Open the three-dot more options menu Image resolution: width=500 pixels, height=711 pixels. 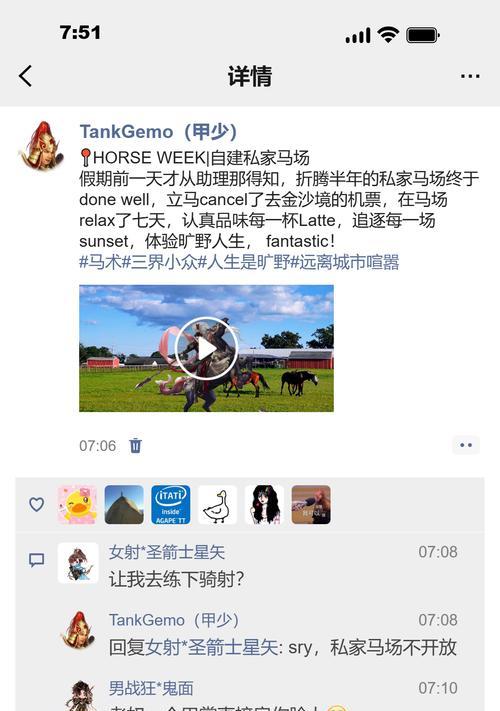pos(470,76)
